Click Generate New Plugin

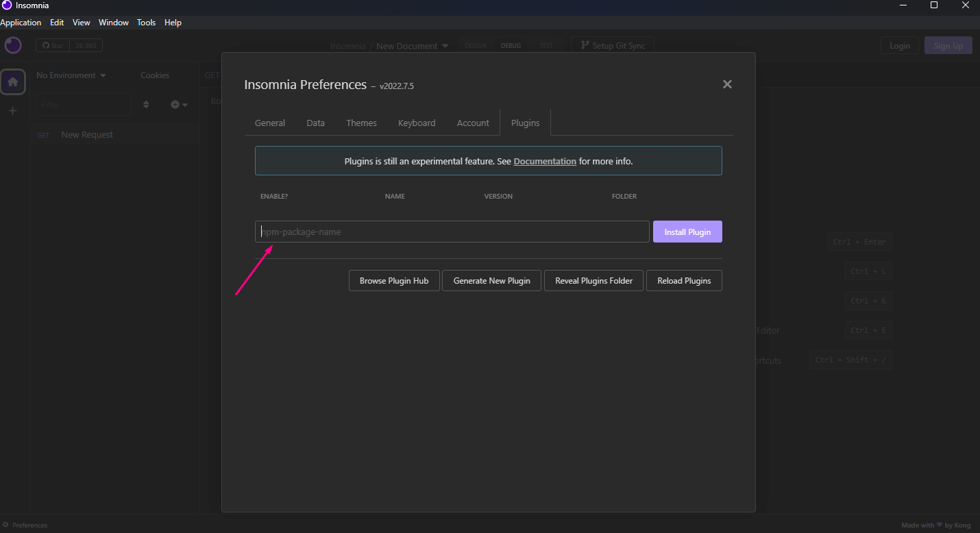pyautogui.click(x=492, y=280)
